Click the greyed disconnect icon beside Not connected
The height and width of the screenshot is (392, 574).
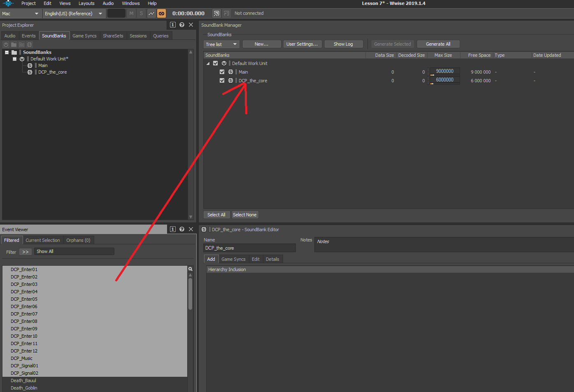(226, 14)
